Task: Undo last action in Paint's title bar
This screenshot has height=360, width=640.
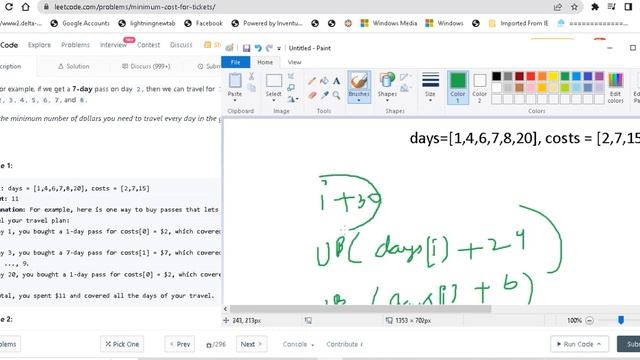Action: coord(258,48)
